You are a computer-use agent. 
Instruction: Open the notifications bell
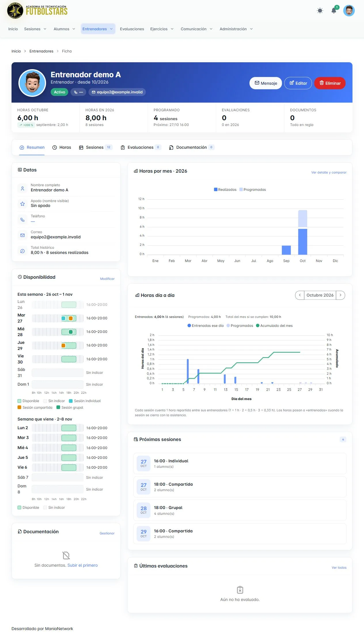pyautogui.click(x=334, y=11)
